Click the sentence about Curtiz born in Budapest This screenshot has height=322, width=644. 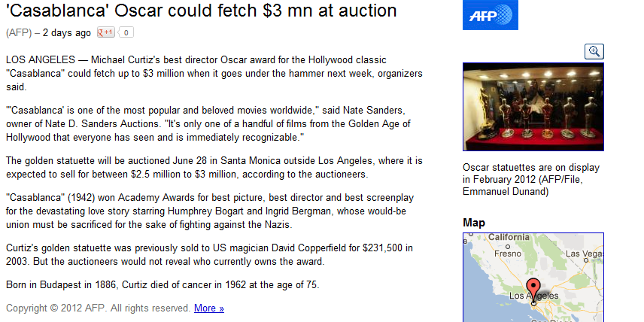pos(163,284)
